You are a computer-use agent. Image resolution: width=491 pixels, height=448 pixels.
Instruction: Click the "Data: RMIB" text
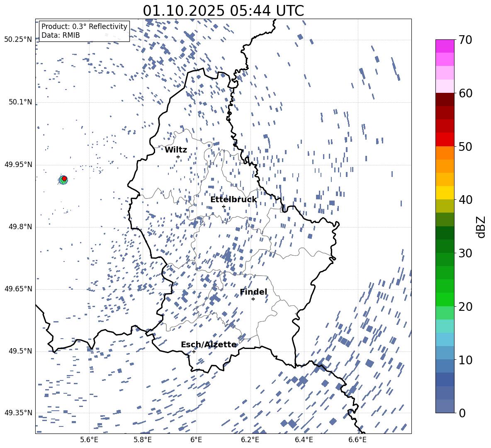point(61,35)
